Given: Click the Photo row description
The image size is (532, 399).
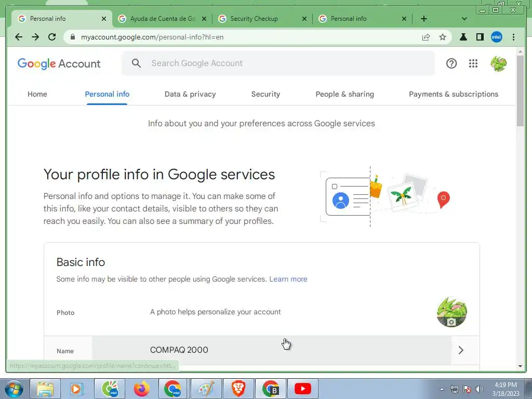Looking at the screenshot, I should coord(215,312).
